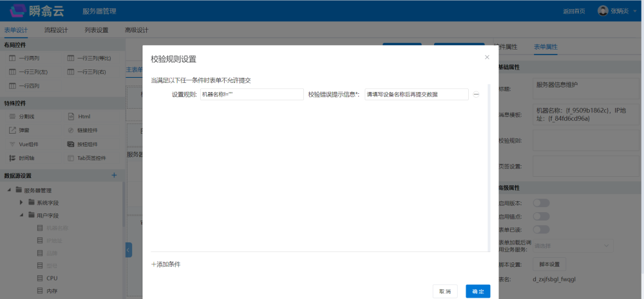This screenshot has width=644, height=299.
Task: Enable the 启用锚点 switch
Action: click(540, 216)
